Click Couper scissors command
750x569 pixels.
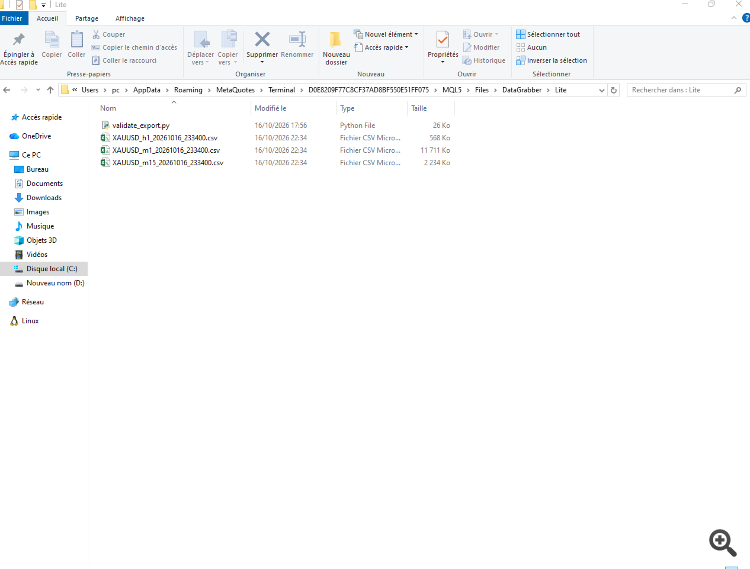pos(109,34)
